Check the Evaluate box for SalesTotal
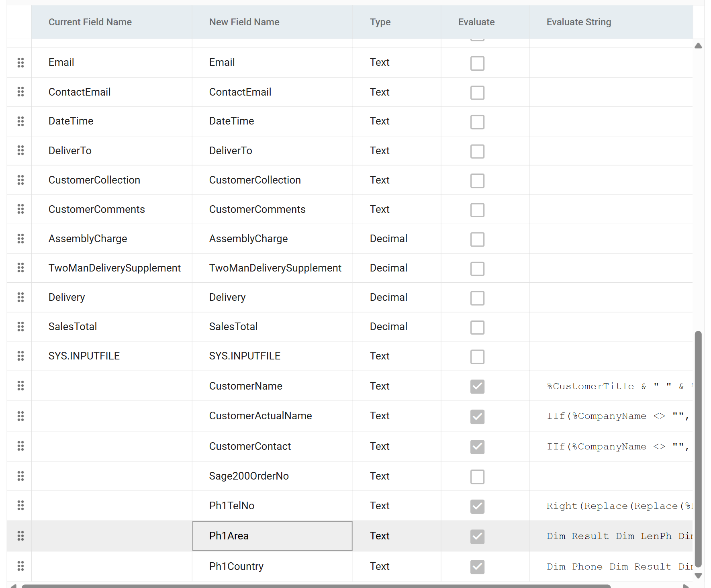711x588 pixels. click(477, 327)
